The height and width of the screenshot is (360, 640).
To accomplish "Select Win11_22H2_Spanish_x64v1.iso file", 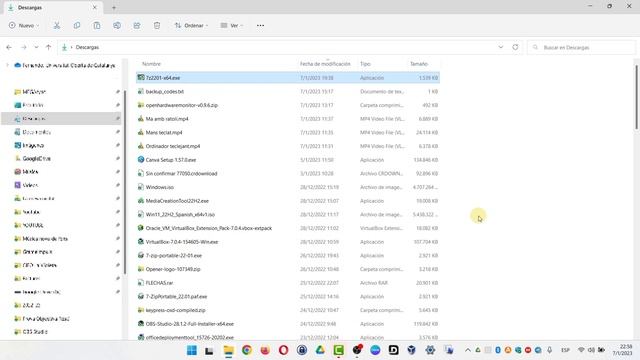I will (288, 214).
